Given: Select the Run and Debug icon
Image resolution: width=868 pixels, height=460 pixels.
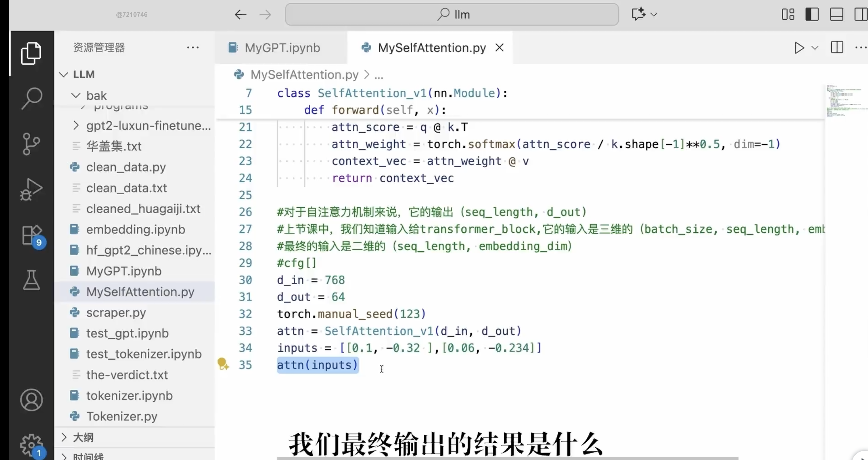Looking at the screenshot, I should pos(31,189).
